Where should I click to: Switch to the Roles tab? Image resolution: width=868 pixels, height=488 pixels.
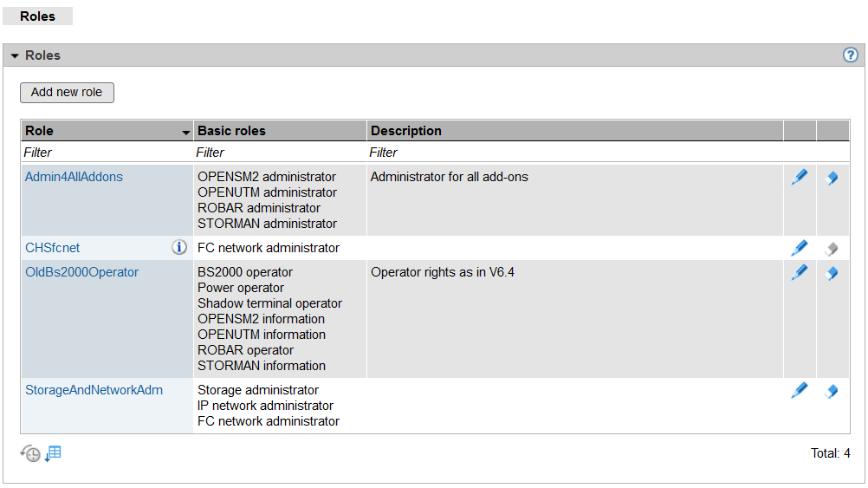(x=37, y=16)
